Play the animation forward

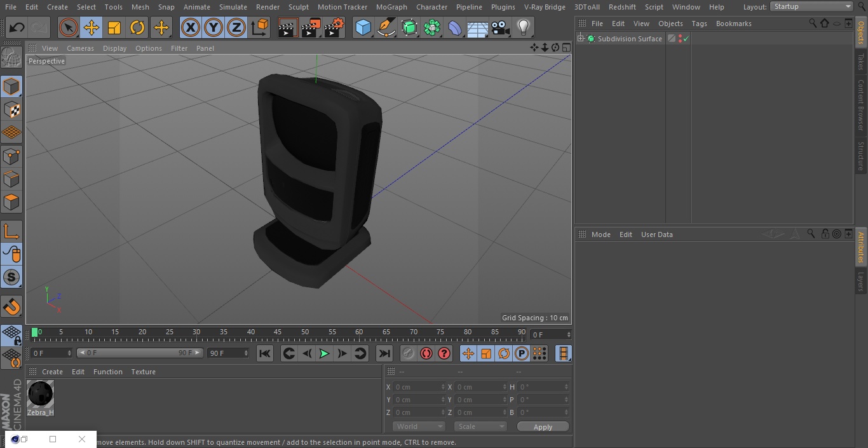click(x=324, y=353)
